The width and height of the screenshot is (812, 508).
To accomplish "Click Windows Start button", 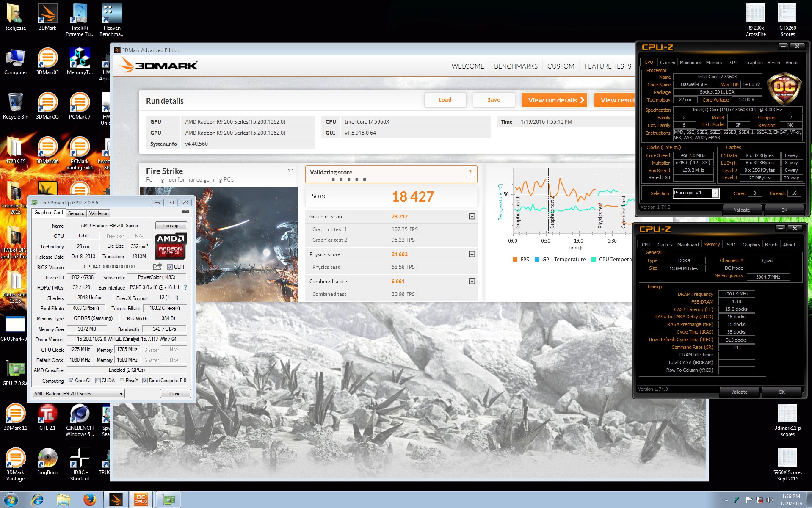I will [x=11, y=500].
